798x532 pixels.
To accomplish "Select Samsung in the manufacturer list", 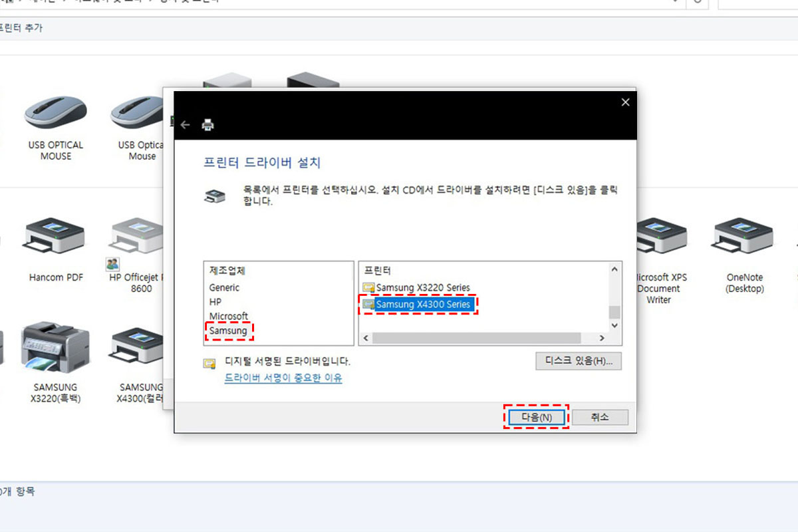I will pos(228,330).
